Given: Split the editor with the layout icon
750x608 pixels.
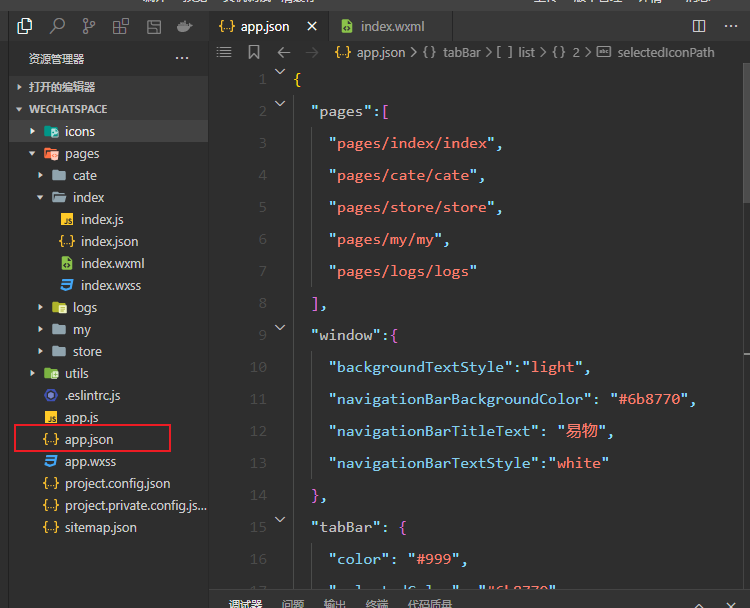Looking at the screenshot, I should 699,26.
